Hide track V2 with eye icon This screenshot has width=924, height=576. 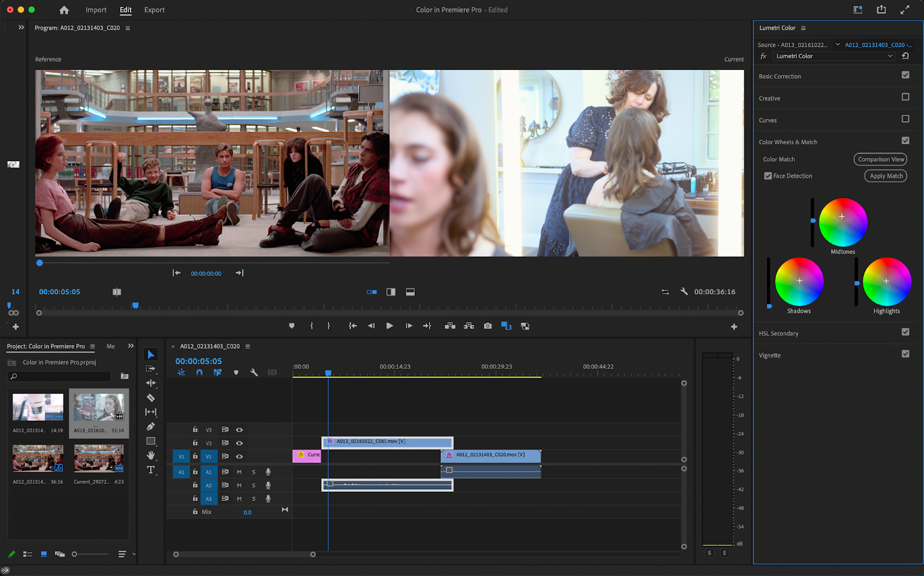tap(239, 443)
